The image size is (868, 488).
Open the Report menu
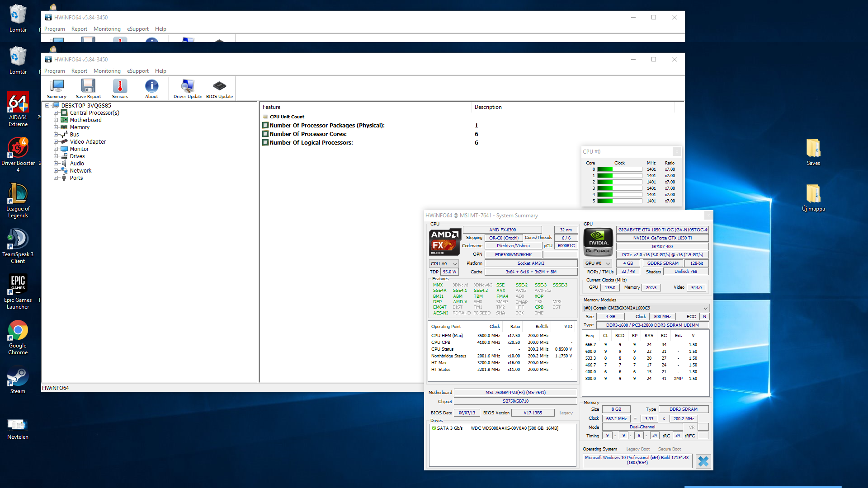point(79,71)
